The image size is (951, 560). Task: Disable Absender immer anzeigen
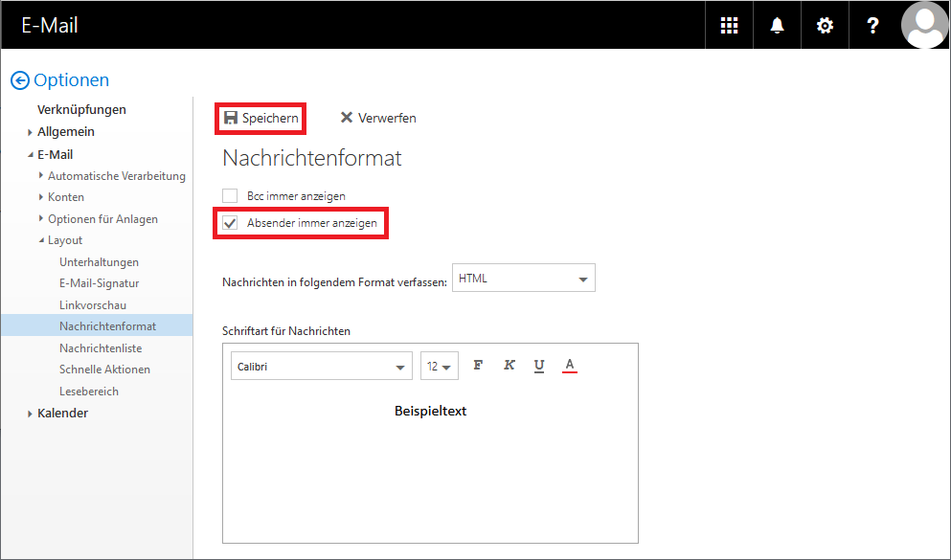coord(230,222)
